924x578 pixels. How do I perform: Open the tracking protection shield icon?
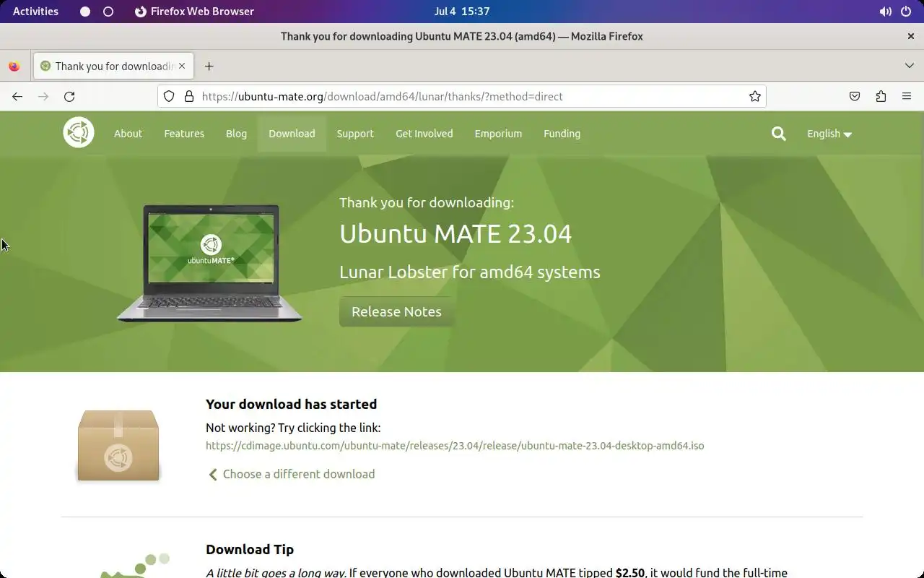tap(169, 96)
